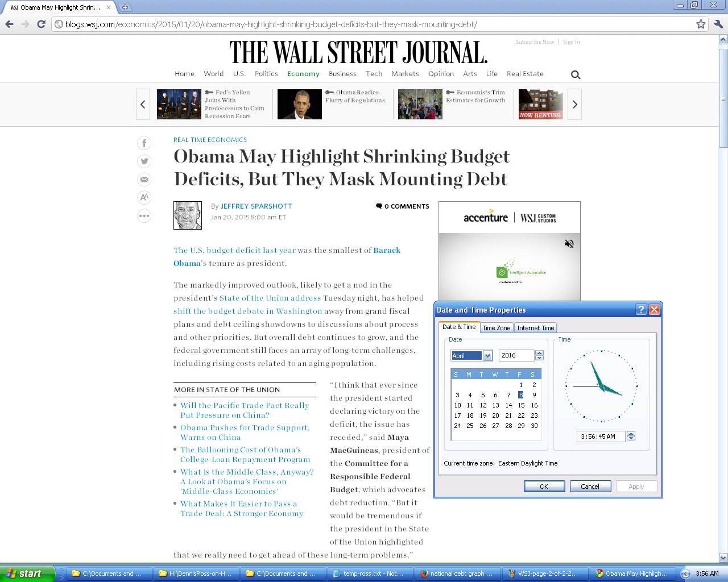Open more sharing options ellipsis icon
The image size is (728, 582).
pyautogui.click(x=144, y=216)
